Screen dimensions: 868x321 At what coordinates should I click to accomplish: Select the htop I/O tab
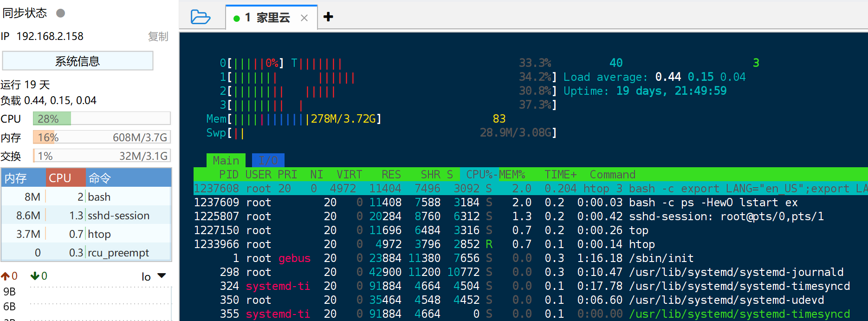coord(268,160)
